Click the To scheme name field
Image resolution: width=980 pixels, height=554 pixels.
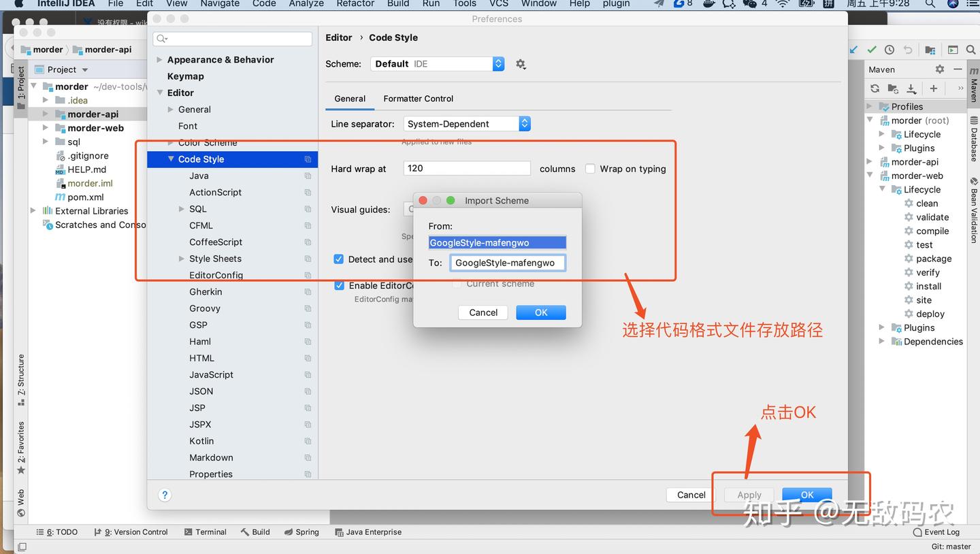[507, 263]
